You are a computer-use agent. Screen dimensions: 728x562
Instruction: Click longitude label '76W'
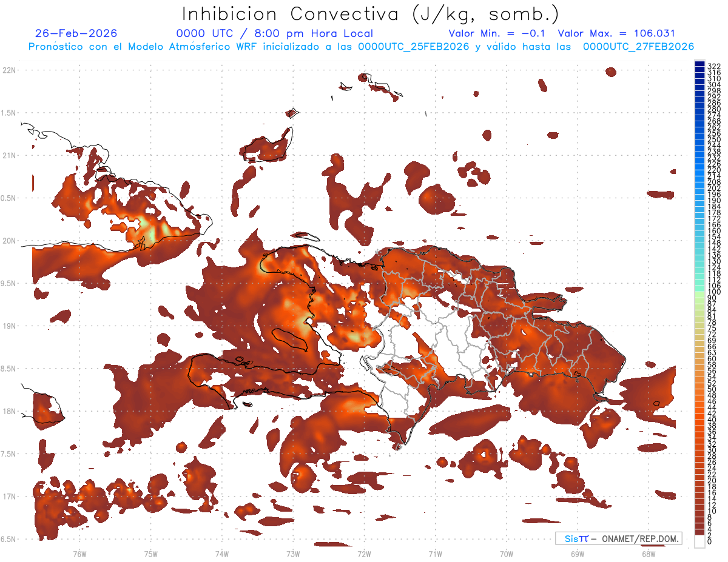[79, 554]
